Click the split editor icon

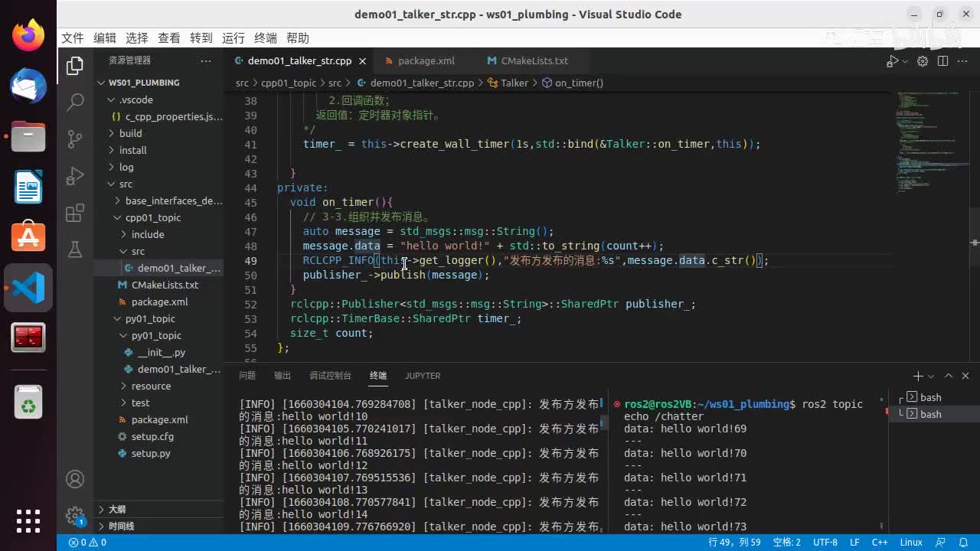click(x=942, y=61)
